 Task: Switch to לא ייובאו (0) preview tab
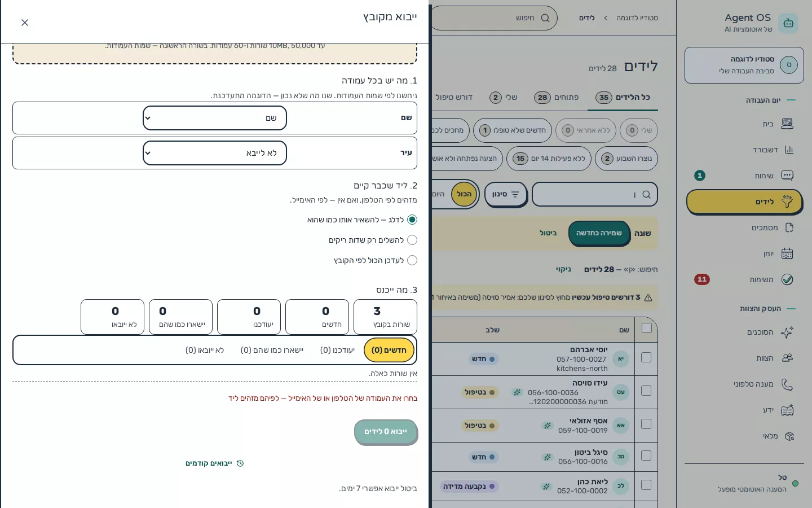[x=205, y=350]
